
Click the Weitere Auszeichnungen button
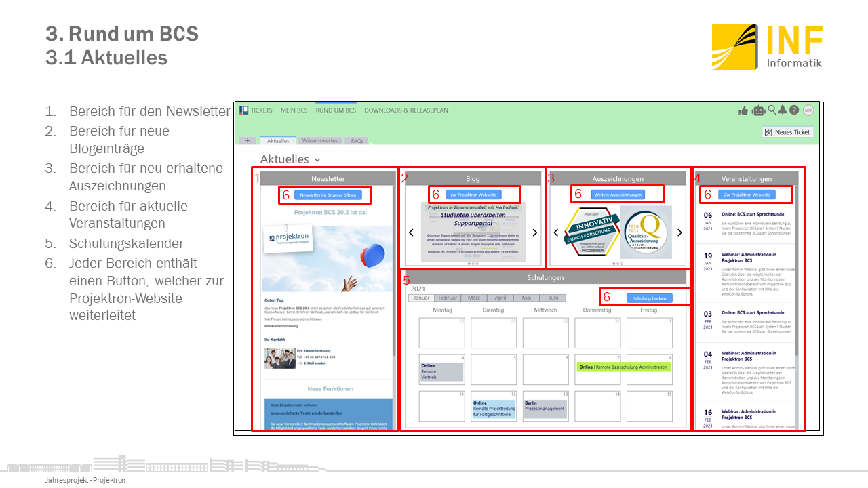coord(617,195)
